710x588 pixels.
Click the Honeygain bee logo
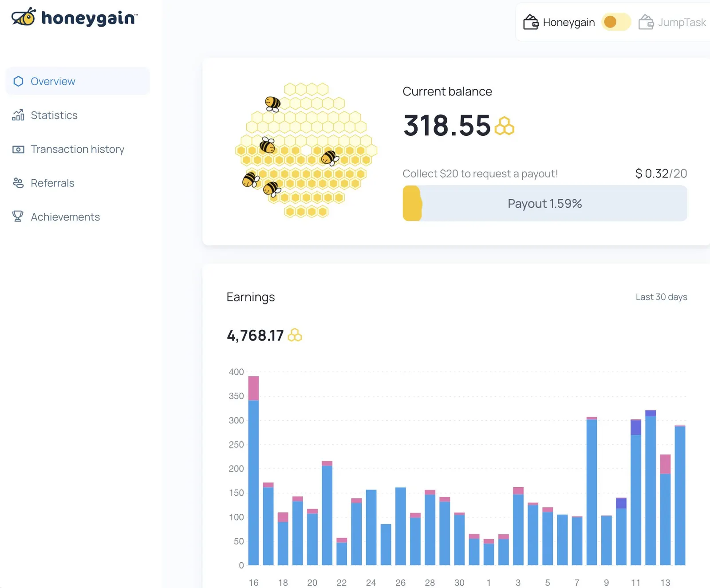[x=24, y=17]
